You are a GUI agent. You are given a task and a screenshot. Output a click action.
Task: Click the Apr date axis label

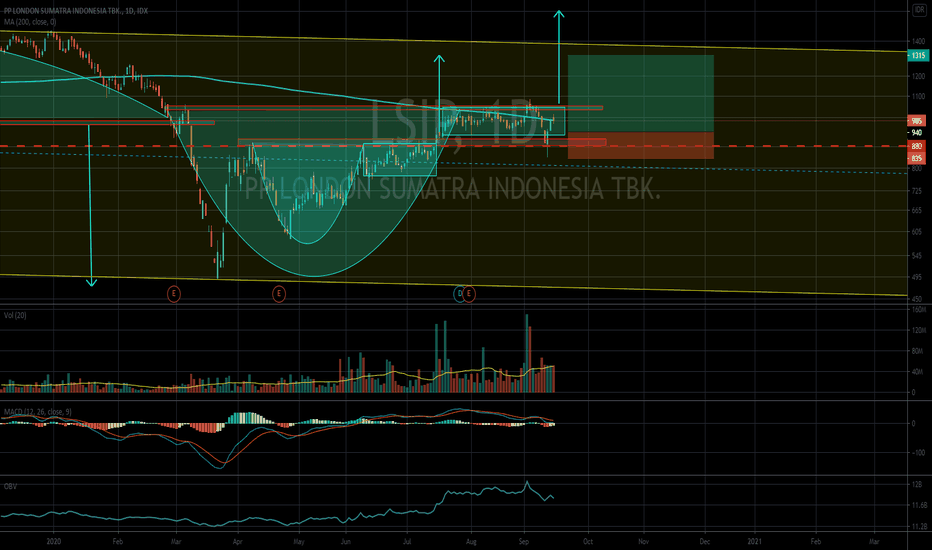coord(238,542)
